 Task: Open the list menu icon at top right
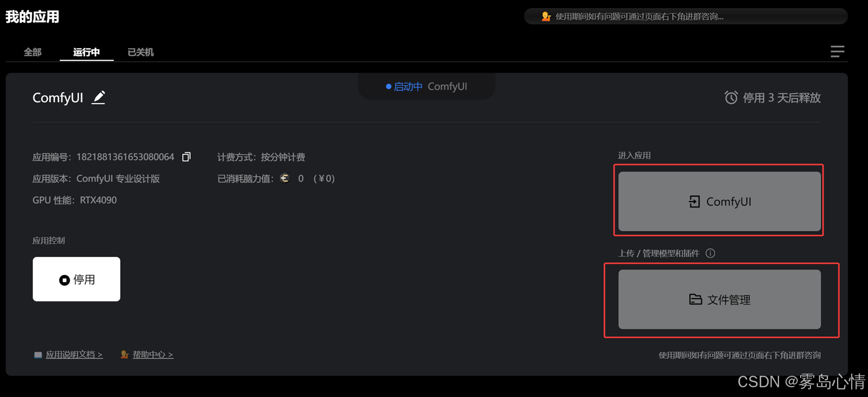click(837, 52)
